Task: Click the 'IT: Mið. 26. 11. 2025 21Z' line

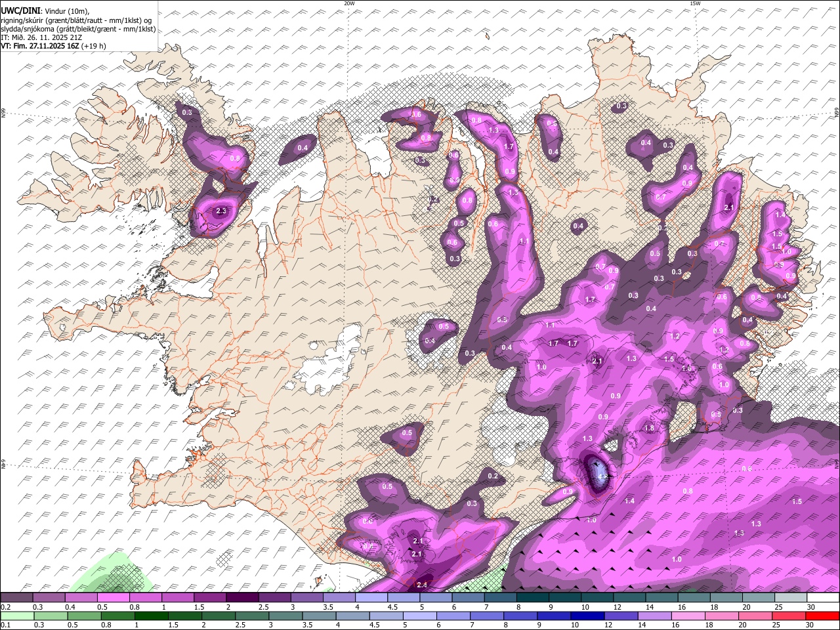Action: [41, 37]
